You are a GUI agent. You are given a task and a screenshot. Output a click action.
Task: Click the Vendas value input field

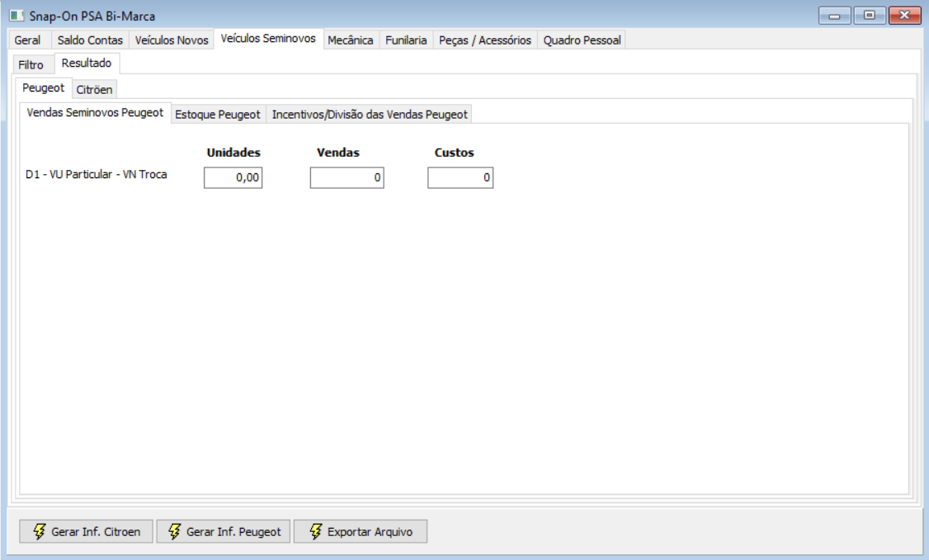pos(347,177)
